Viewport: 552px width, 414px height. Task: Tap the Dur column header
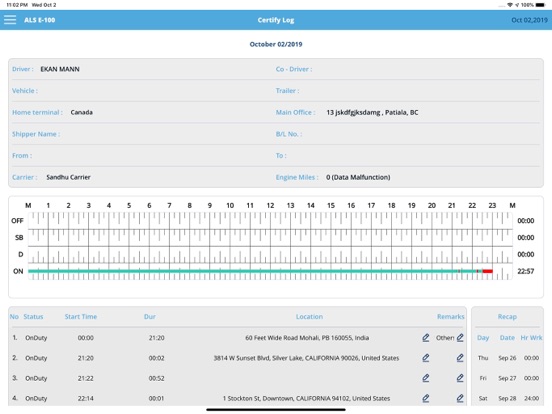[x=150, y=316]
